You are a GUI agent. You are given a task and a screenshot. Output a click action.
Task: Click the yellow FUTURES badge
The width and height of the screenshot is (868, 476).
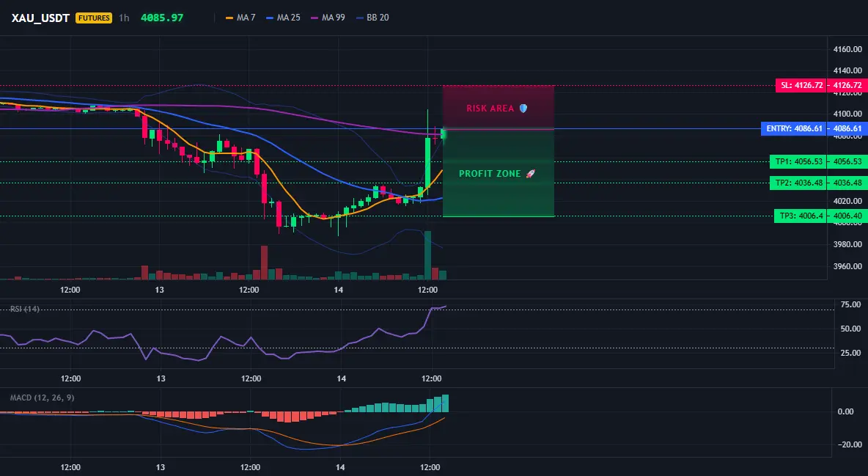[94, 18]
